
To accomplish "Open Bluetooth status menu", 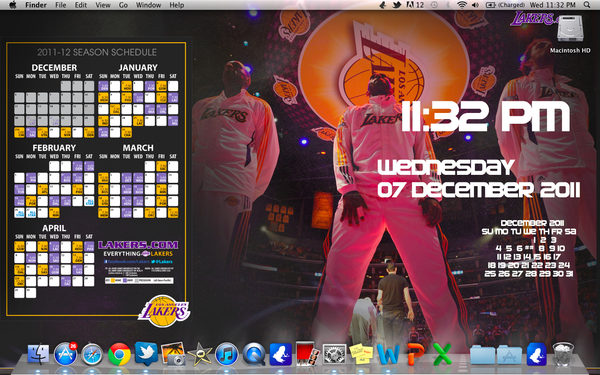I will tap(448, 5).
